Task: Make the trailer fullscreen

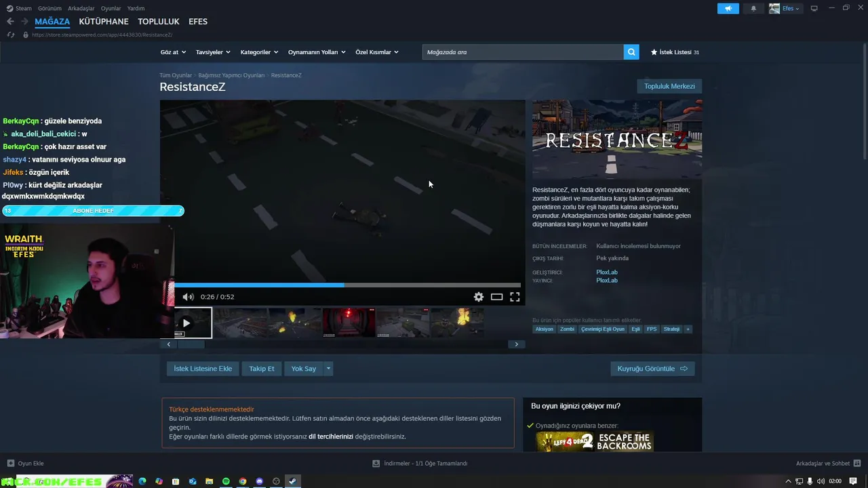Action: 515,297
